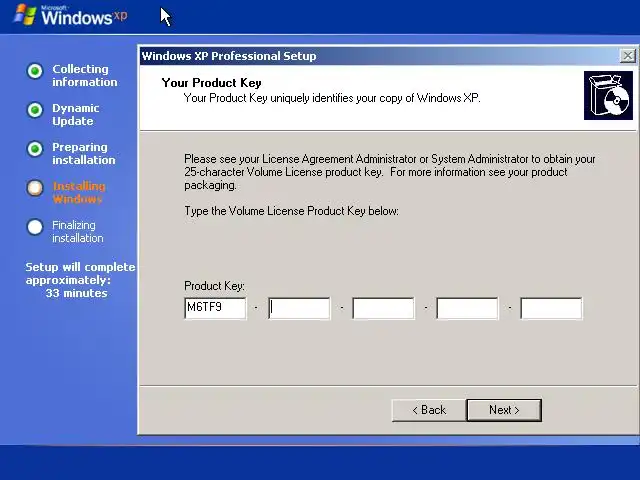
Task: Click the Next button
Action: 504,410
